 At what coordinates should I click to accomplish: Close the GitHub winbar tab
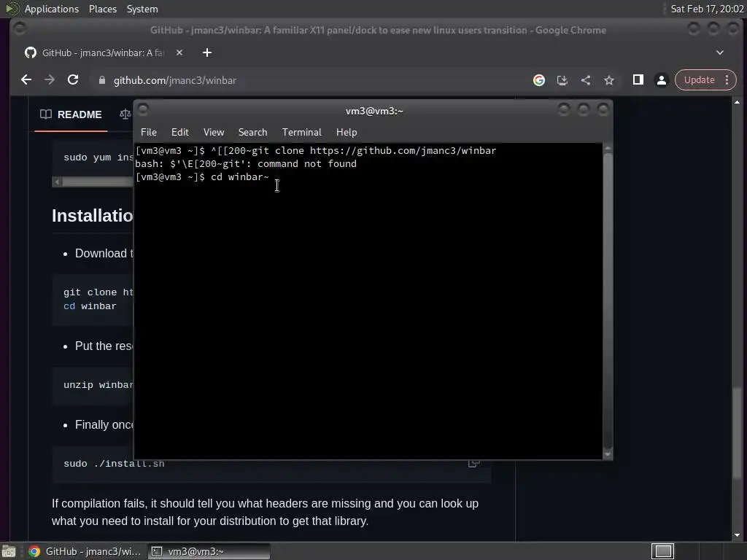179,52
